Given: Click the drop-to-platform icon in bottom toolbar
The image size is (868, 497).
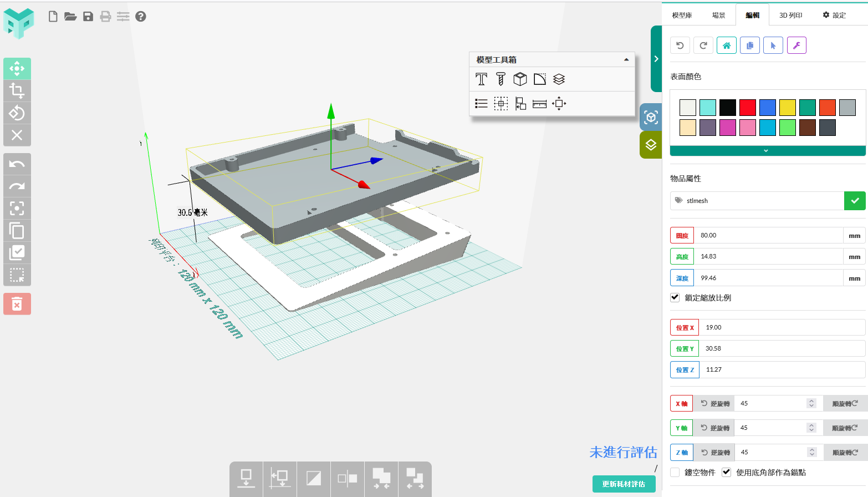Looking at the screenshot, I should tap(246, 479).
